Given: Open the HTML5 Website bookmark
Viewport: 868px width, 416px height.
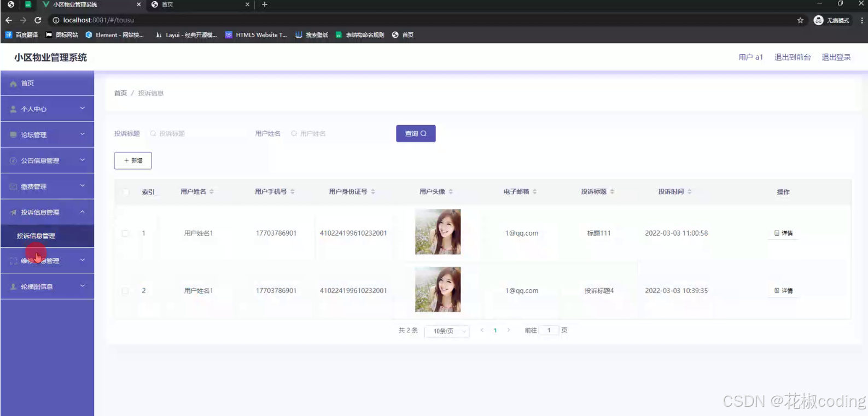Looking at the screenshot, I should [256, 35].
